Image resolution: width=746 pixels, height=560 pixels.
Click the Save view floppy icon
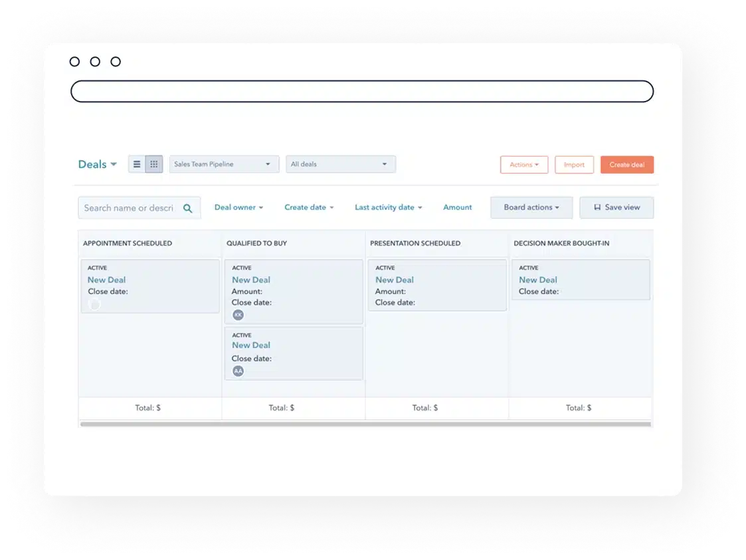click(597, 207)
